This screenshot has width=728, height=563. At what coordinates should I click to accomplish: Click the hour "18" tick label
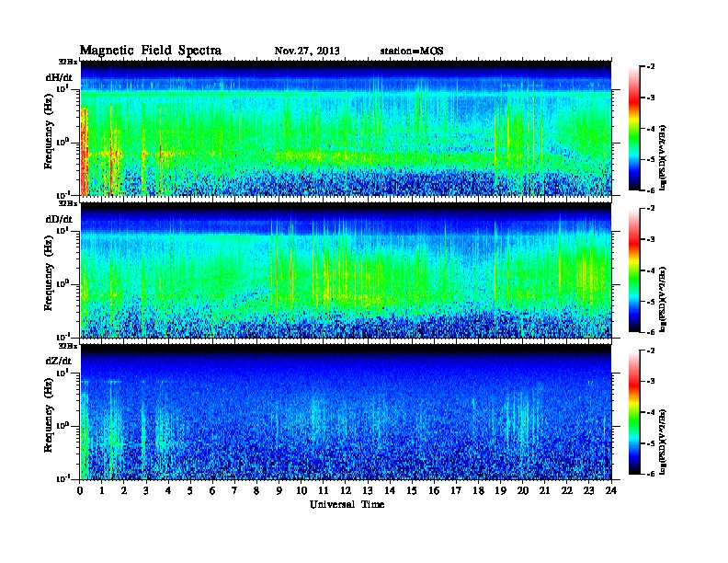pos(478,491)
